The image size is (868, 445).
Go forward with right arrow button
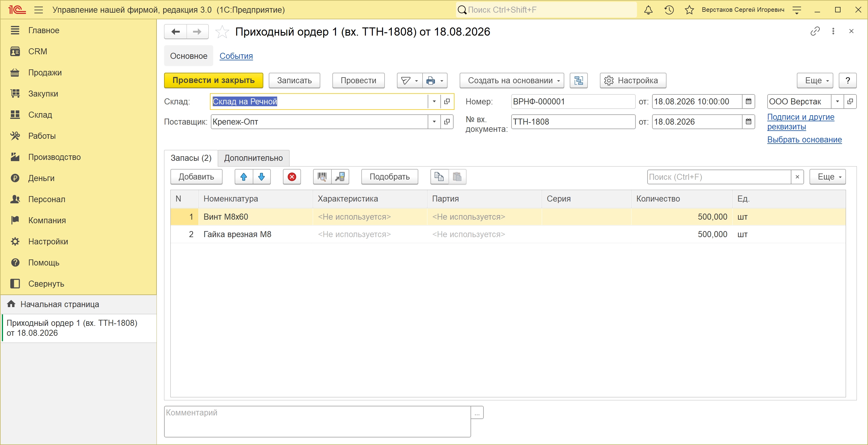[x=198, y=32]
